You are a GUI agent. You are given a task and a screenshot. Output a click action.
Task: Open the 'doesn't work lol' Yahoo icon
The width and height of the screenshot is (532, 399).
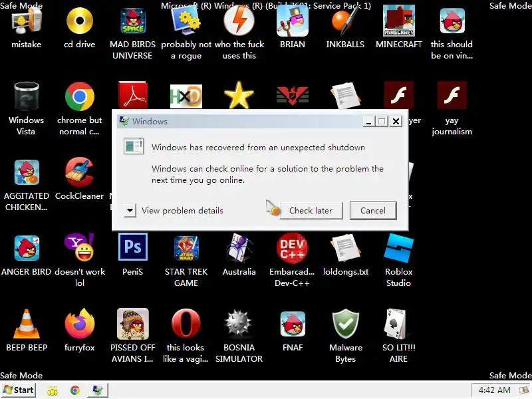click(79, 247)
